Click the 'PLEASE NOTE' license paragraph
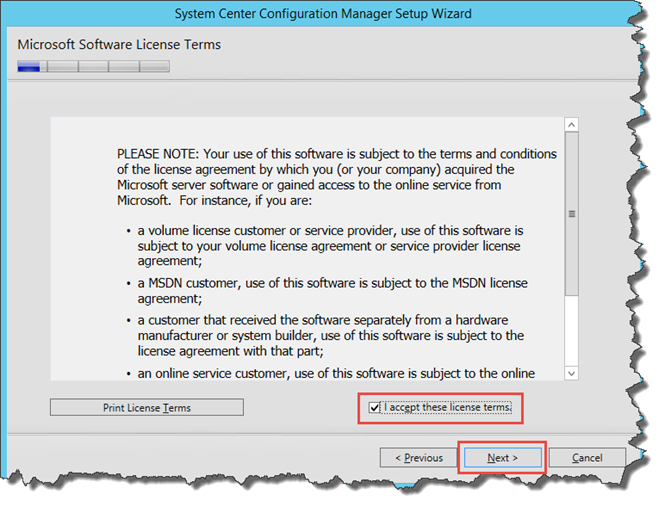This screenshot has height=507, width=665. [x=337, y=177]
